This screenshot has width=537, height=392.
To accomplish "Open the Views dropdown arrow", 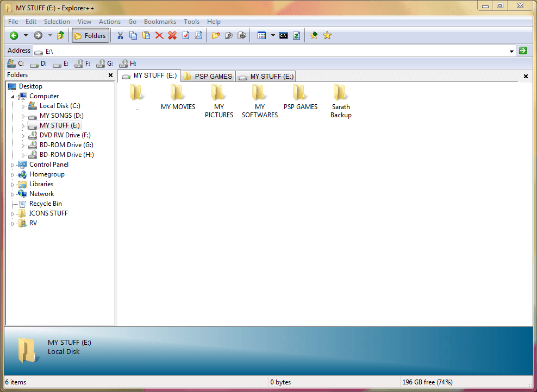I will (x=273, y=35).
